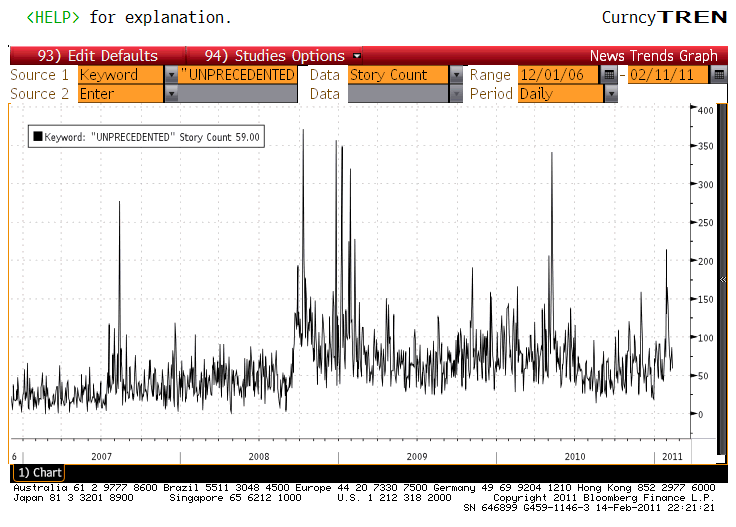Click the side panel expand chevron
The image size is (736, 527).
tap(723, 279)
